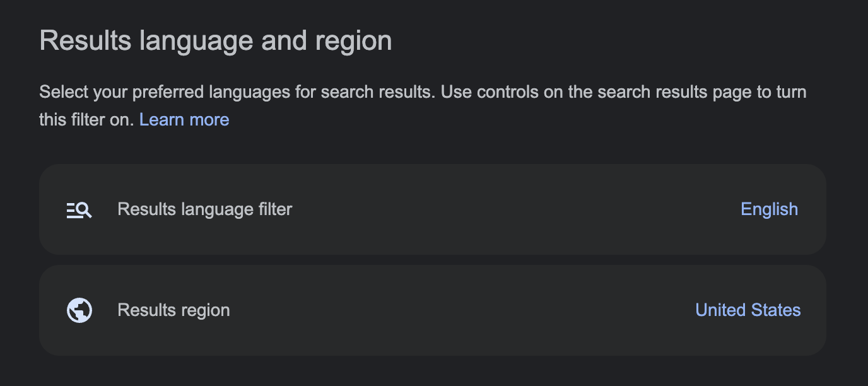868x386 pixels.
Task: Click the dark background below Results region card
Action: pyautogui.click(x=433, y=371)
